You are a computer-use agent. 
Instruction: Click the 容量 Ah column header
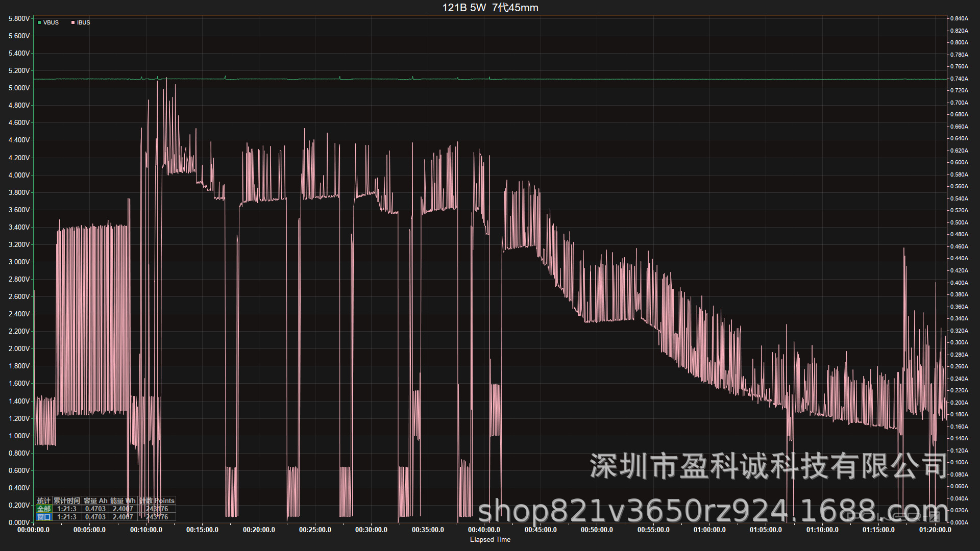click(x=95, y=500)
